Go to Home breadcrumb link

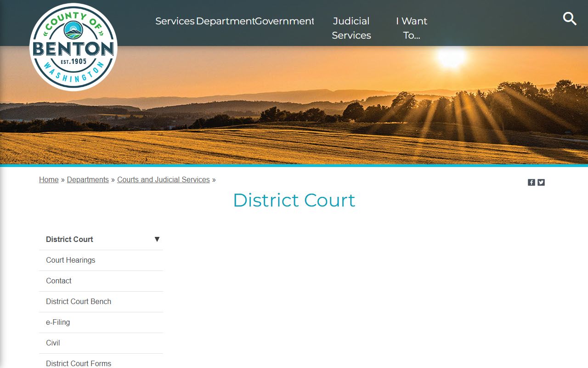49,180
